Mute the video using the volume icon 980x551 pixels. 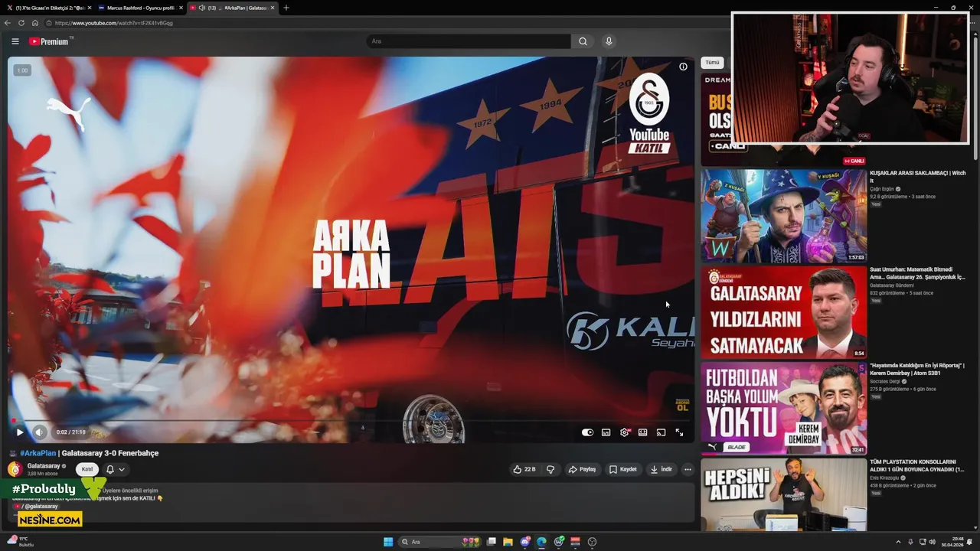[x=39, y=432]
